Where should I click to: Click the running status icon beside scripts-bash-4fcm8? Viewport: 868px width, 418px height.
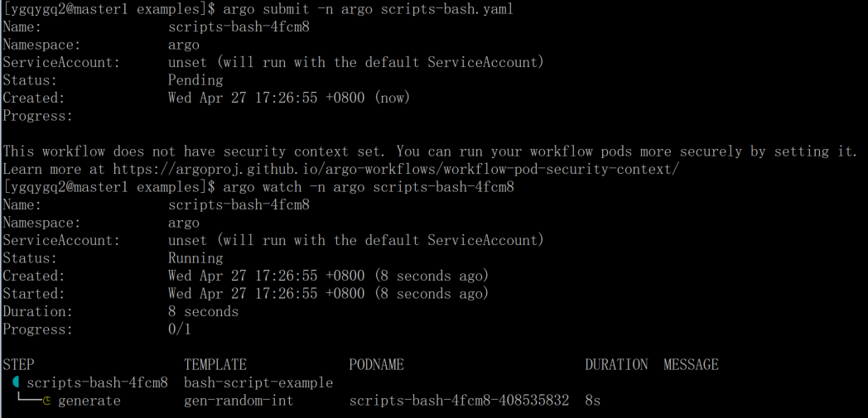click(x=16, y=382)
